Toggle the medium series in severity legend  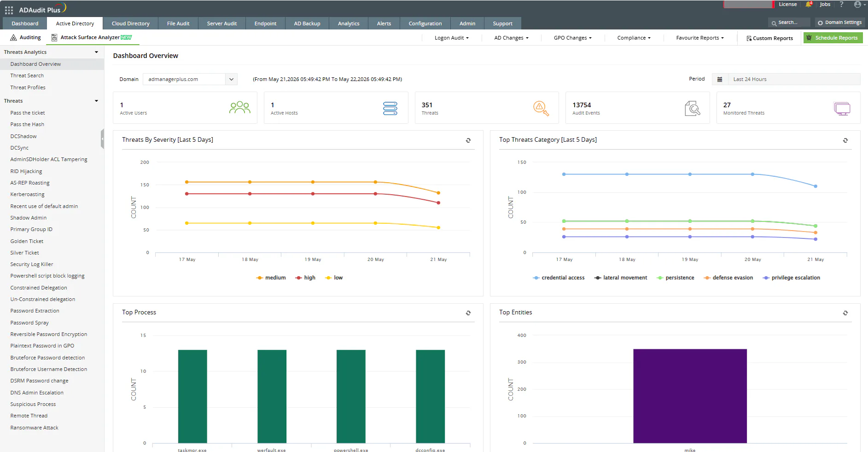[271, 278]
